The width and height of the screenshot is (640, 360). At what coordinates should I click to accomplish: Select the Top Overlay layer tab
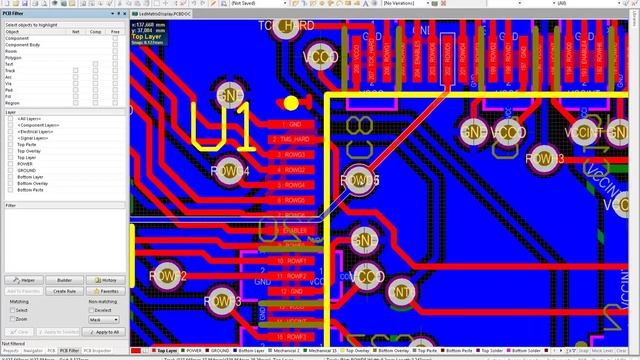coord(355,351)
